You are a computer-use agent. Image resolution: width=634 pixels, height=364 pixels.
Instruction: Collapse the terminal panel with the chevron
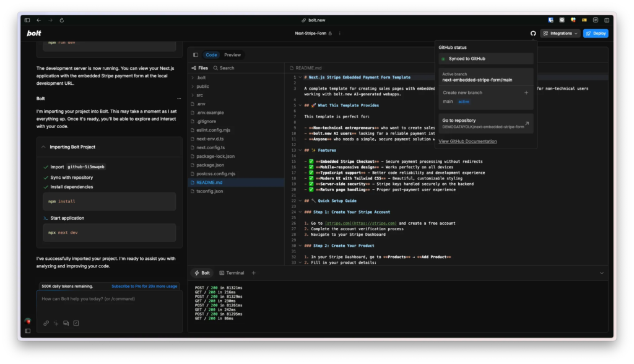click(602, 273)
